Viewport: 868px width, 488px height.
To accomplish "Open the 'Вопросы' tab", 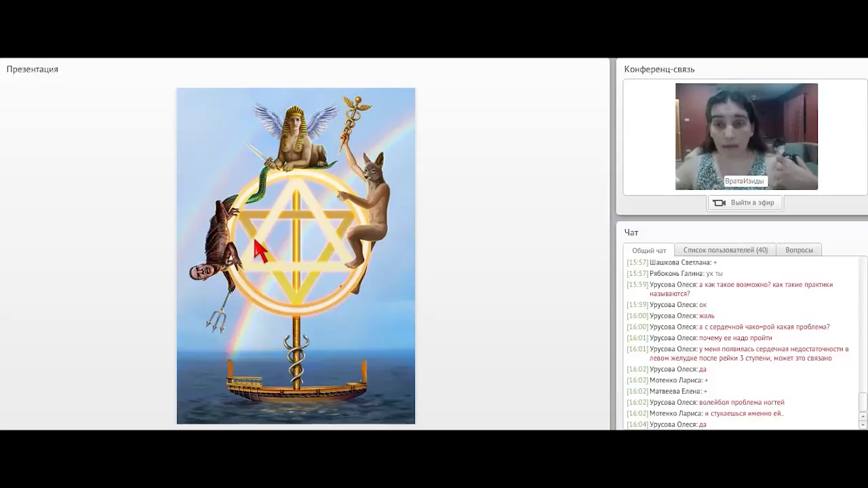I will pyautogui.click(x=799, y=250).
